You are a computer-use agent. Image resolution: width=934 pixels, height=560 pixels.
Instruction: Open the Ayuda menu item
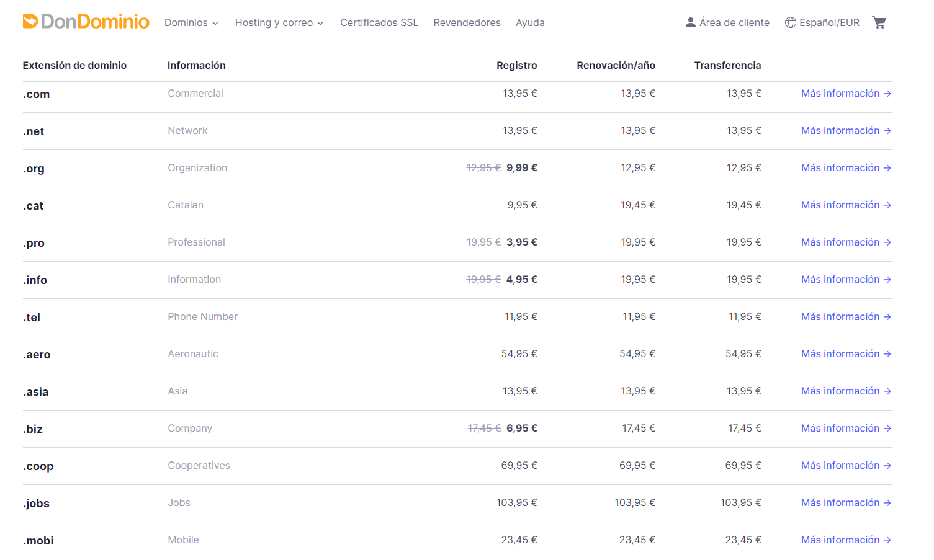click(530, 22)
